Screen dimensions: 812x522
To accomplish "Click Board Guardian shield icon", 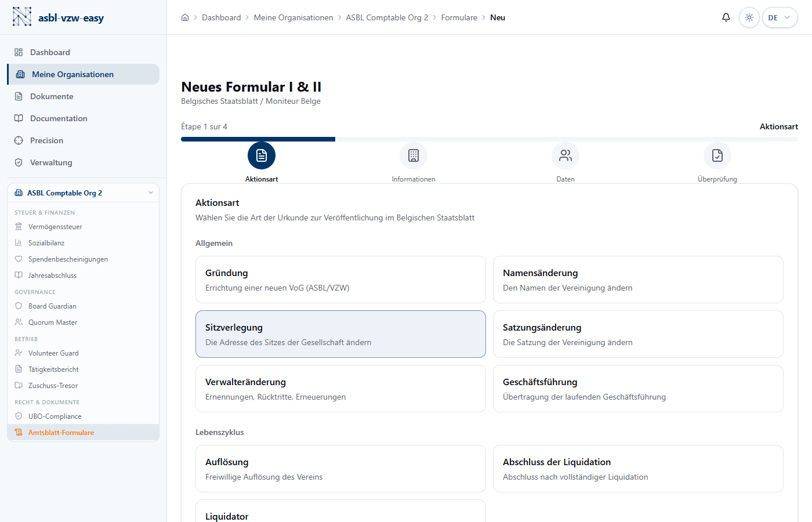I will tap(19, 306).
